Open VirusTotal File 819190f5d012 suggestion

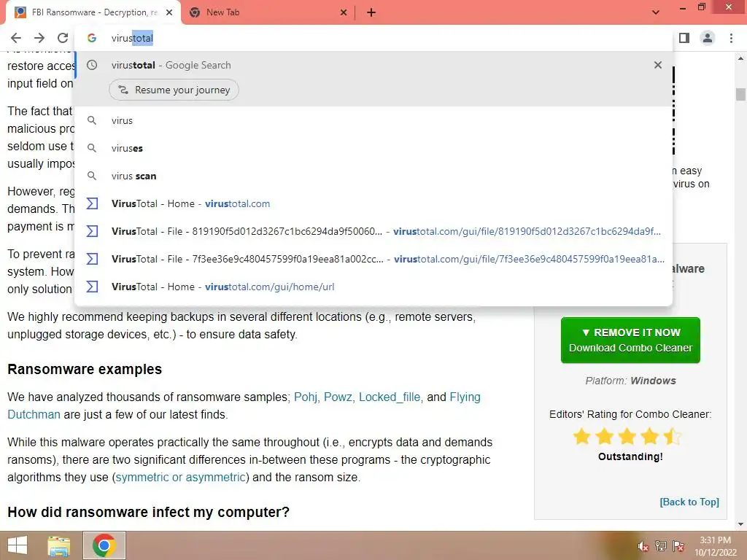373,231
